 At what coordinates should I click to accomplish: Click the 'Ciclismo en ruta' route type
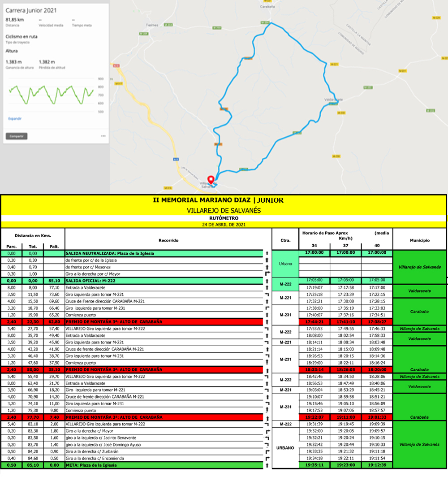pos(22,36)
